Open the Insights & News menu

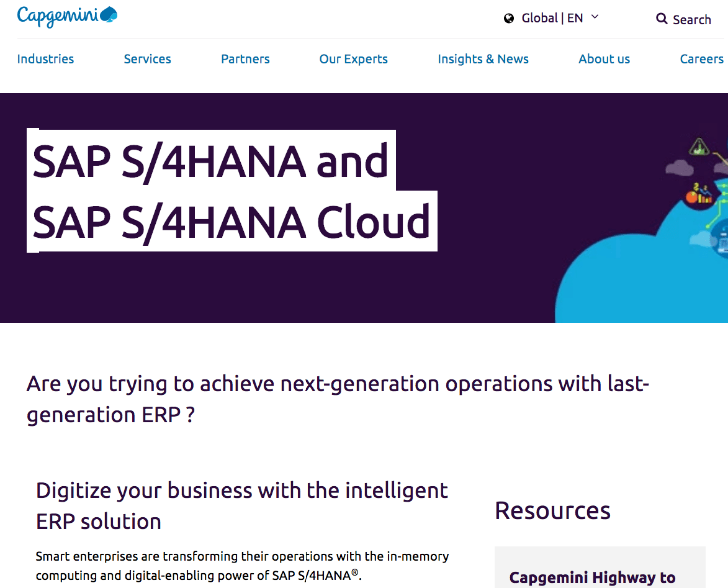point(483,59)
